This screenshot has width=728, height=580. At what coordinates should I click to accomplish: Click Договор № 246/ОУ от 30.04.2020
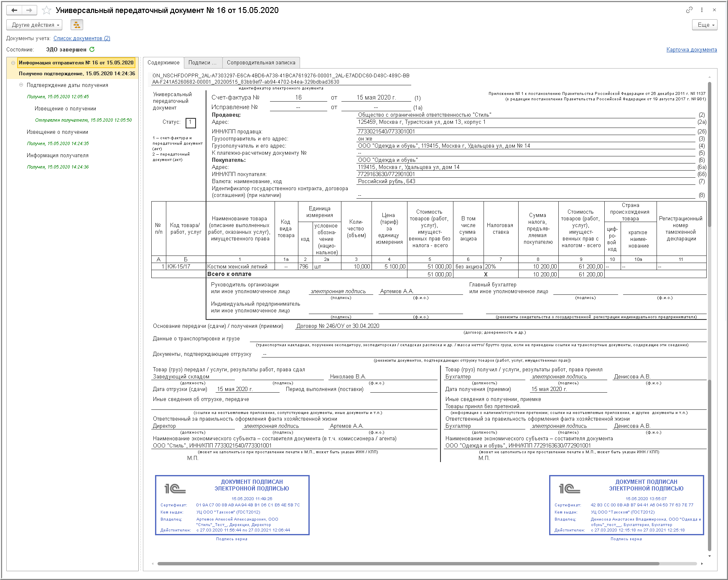coord(338,326)
